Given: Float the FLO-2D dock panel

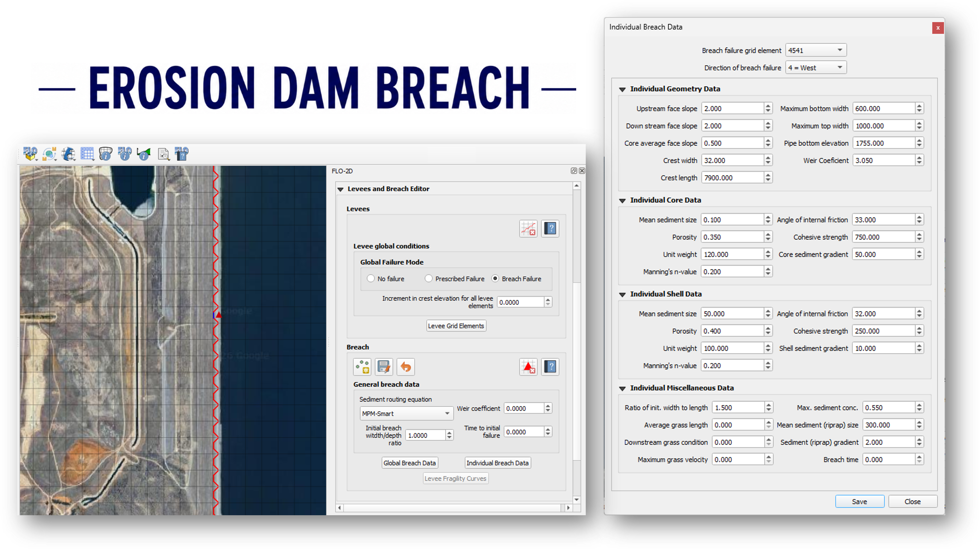Looking at the screenshot, I should 574,171.
